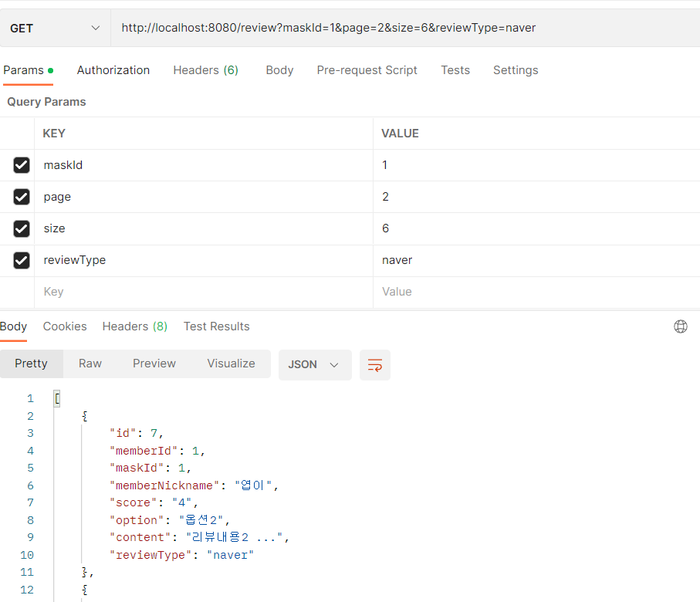The height and width of the screenshot is (602, 700).
Task: Uncheck the reviewType parameter checkbox
Action: [x=22, y=260]
